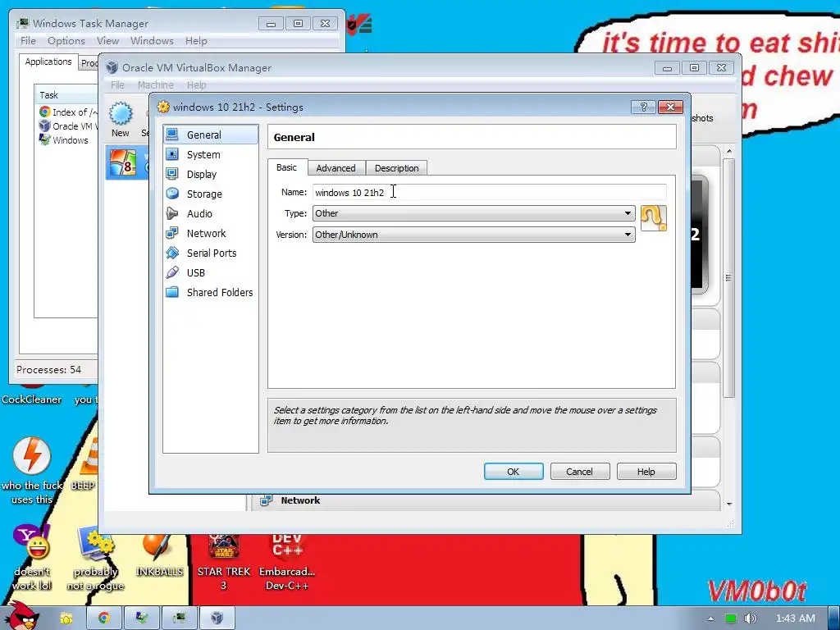Open Embarcadero Dev-C++ desktop icon
The width and height of the screenshot is (840, 630).
pyautogui.click(x=287, y=561)
